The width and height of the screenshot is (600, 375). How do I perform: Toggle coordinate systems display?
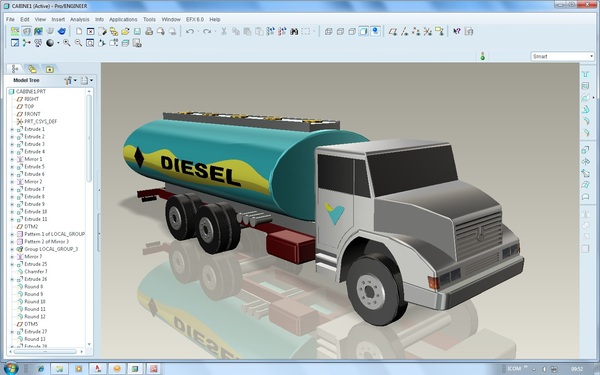[x=428, y=31]
